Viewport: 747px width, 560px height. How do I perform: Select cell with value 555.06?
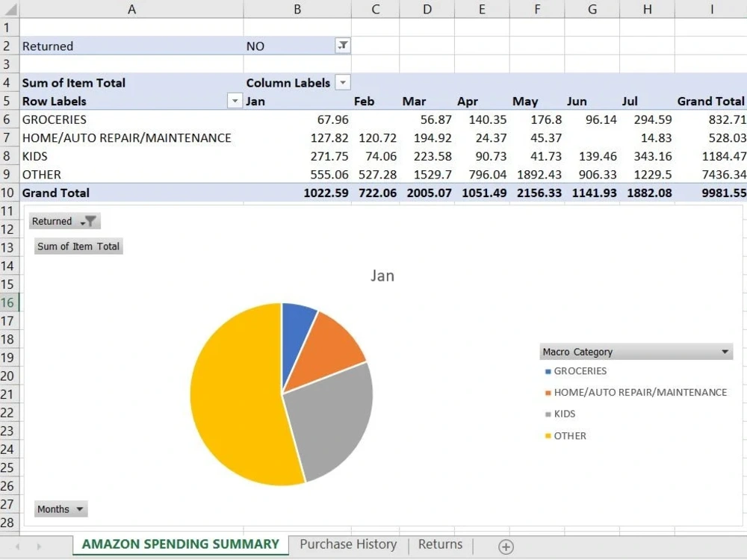[297, 174]
